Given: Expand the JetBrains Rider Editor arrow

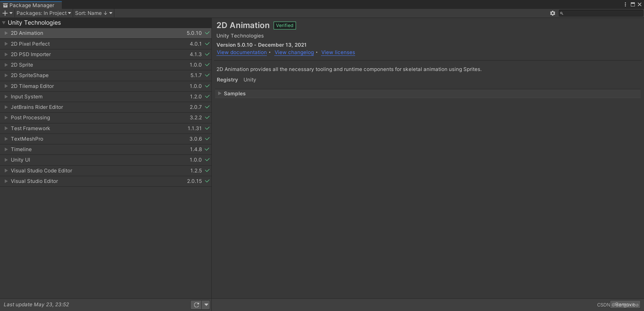Looking at the screenshot, I should point(6,107).
